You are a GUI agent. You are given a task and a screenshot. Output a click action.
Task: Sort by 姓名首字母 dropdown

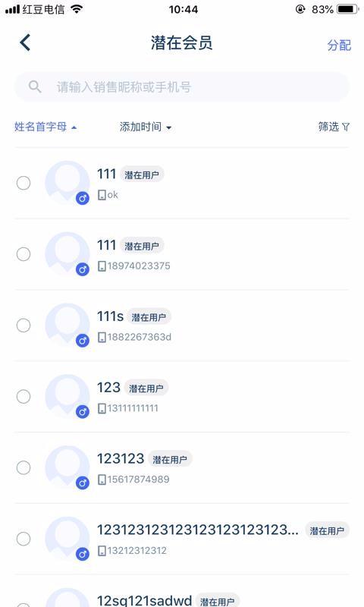click(x=45, y=127)
